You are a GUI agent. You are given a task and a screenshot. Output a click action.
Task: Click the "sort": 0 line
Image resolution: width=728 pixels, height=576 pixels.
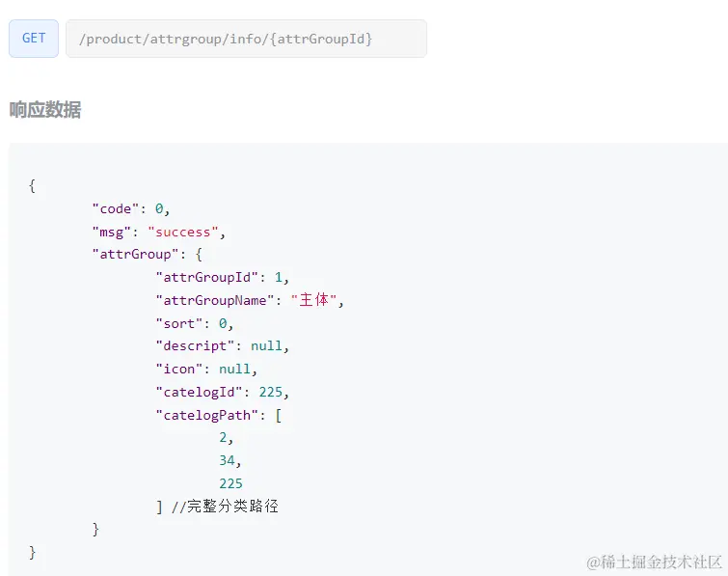[x=195, y=323]
